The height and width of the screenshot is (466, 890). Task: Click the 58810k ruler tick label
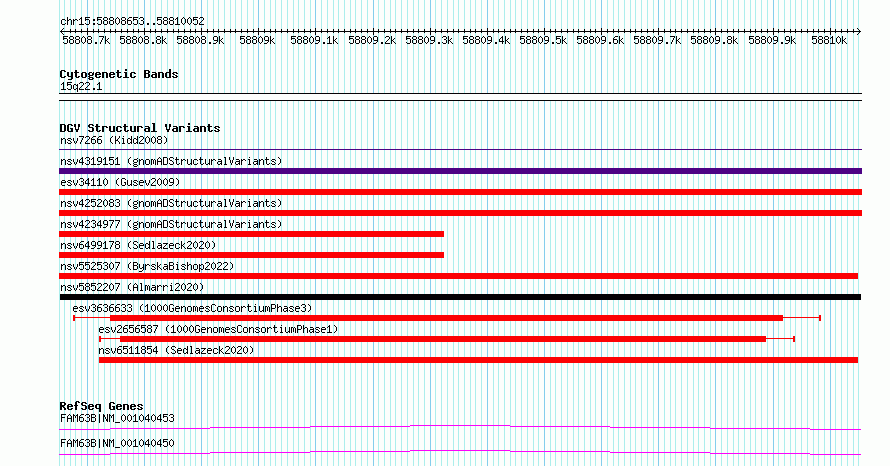[x=829, y=40]
